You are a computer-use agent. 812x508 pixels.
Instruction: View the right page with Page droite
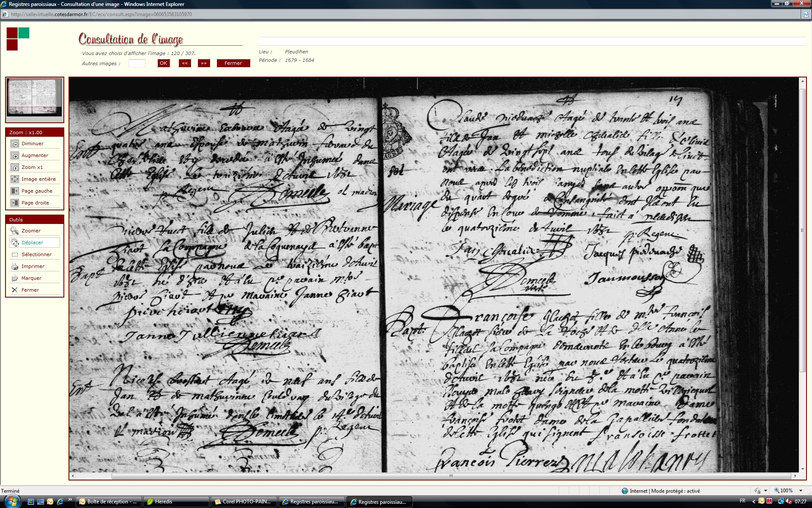click(x=15, y=203)
